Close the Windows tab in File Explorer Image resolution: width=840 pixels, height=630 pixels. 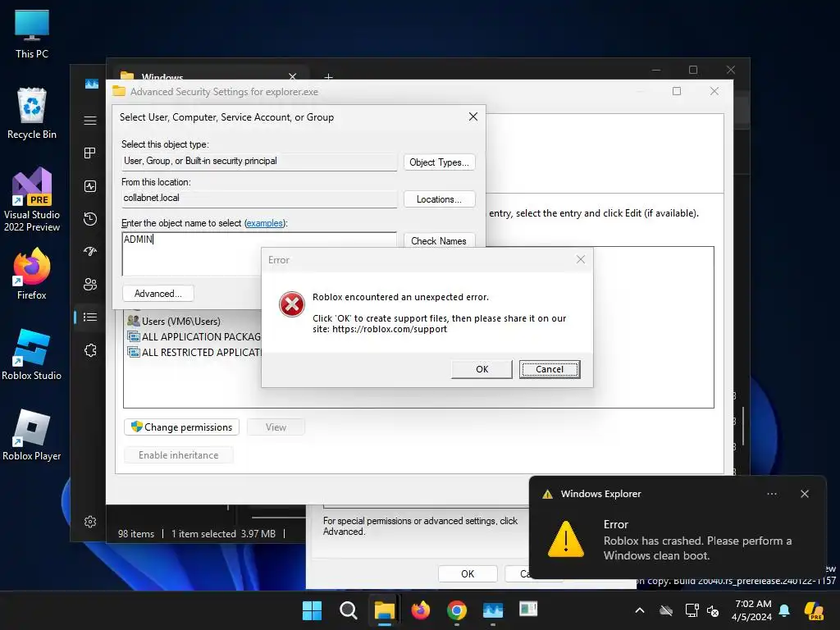click(x=293, y=76)
